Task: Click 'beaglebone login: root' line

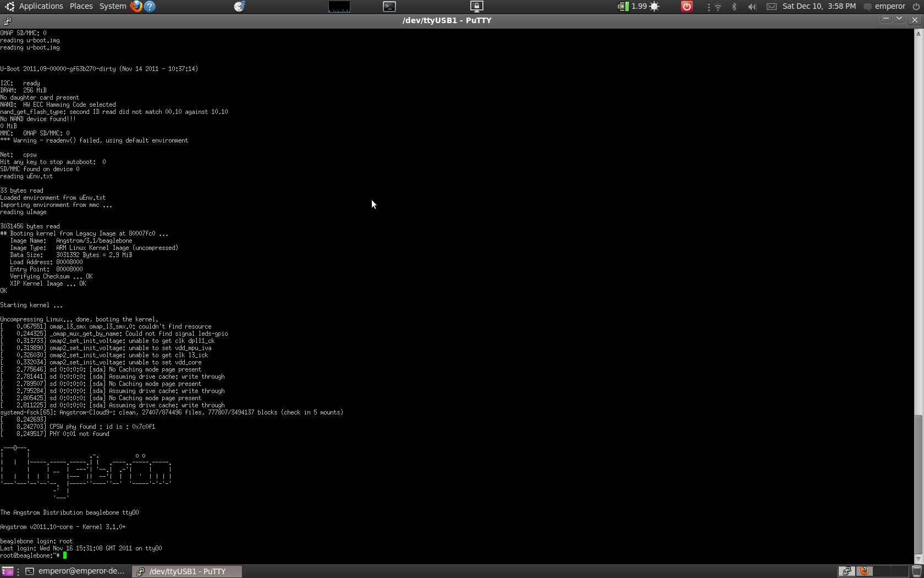Action: point(36,541)
